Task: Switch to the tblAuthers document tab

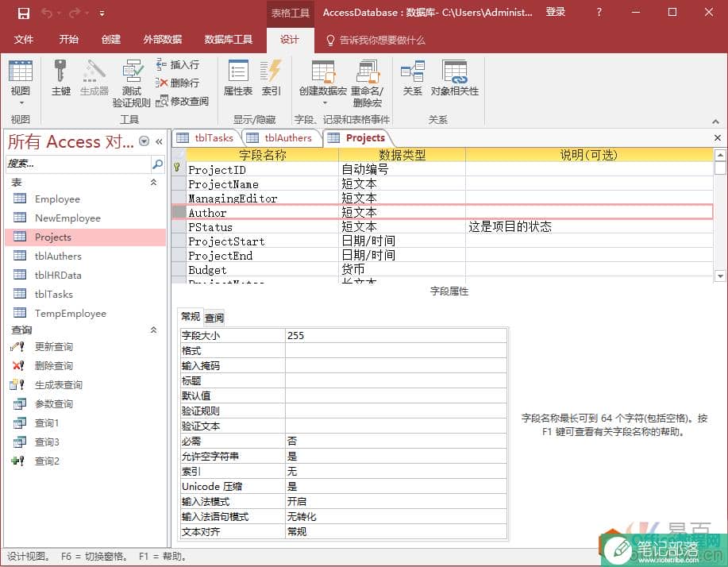Action: (279, 138)
